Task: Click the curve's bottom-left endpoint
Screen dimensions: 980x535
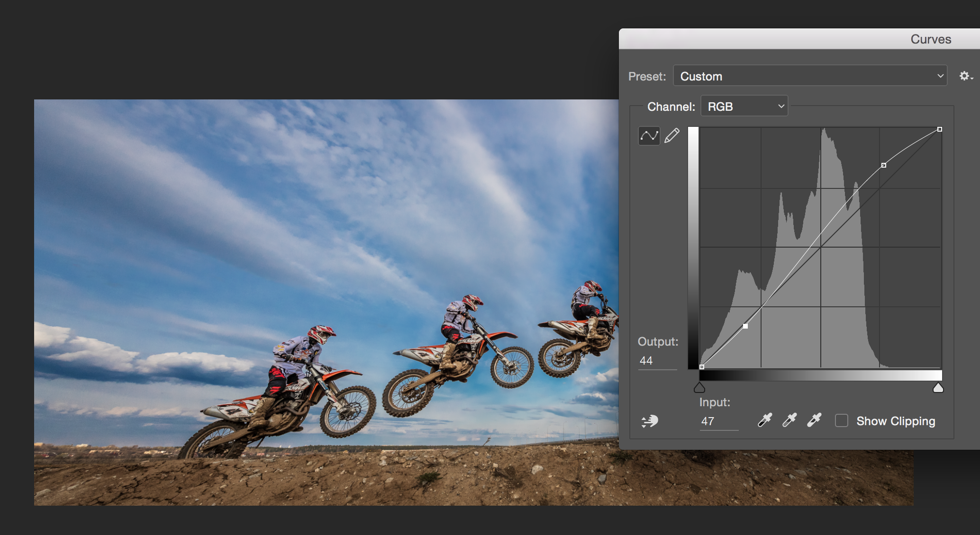Action: coord(702,367)
